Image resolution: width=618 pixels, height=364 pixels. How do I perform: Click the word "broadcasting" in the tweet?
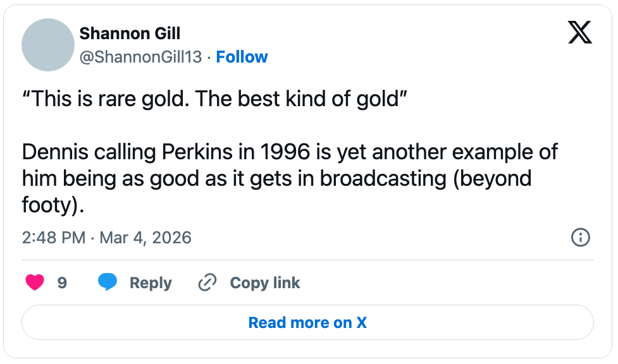384,179
